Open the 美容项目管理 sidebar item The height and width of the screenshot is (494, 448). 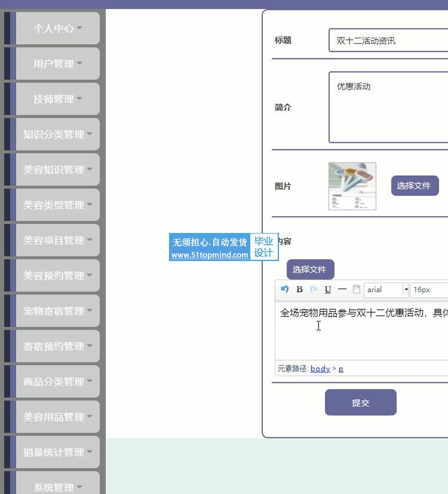pyautogui.click(x=58, y=240)
